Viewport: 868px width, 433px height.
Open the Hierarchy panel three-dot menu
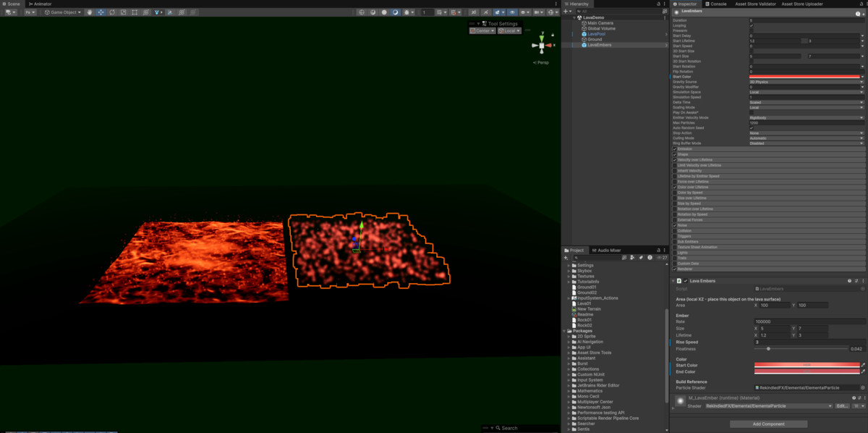coord(664,4)
